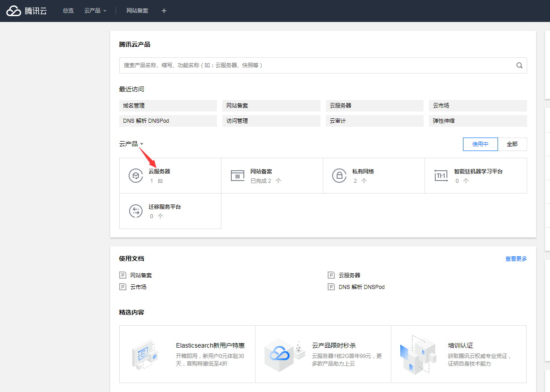Click the 1 台 count text

[x=156, y=181]
